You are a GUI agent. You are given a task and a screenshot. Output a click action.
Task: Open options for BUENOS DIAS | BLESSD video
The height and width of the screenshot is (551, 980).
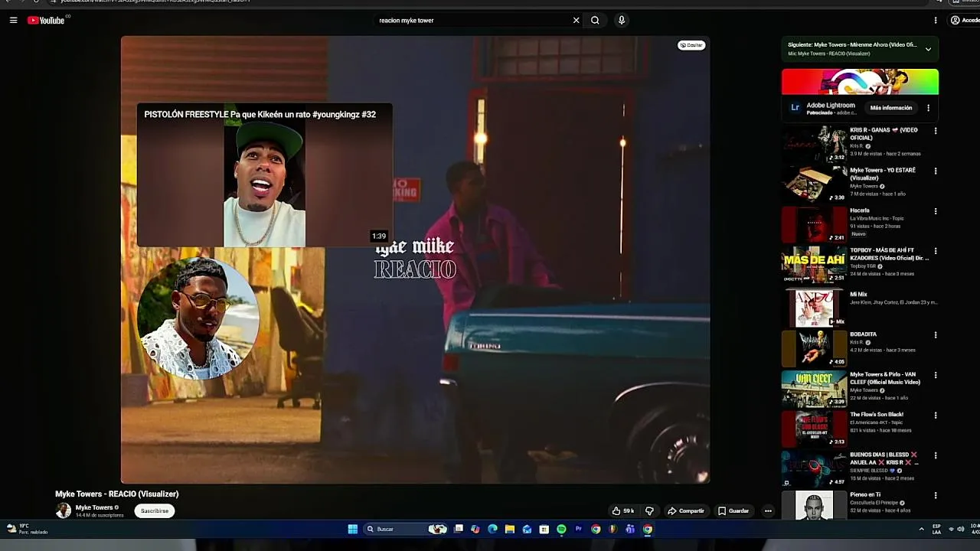(936, 455)
